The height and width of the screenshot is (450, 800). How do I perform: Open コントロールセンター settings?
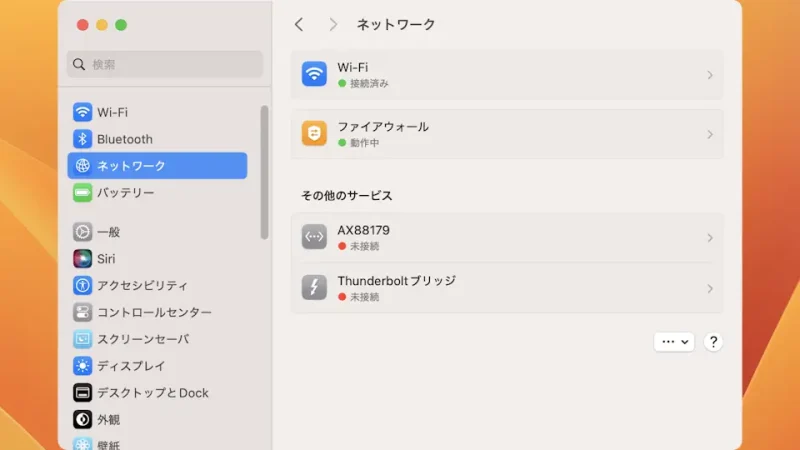(x=157, y=312)
